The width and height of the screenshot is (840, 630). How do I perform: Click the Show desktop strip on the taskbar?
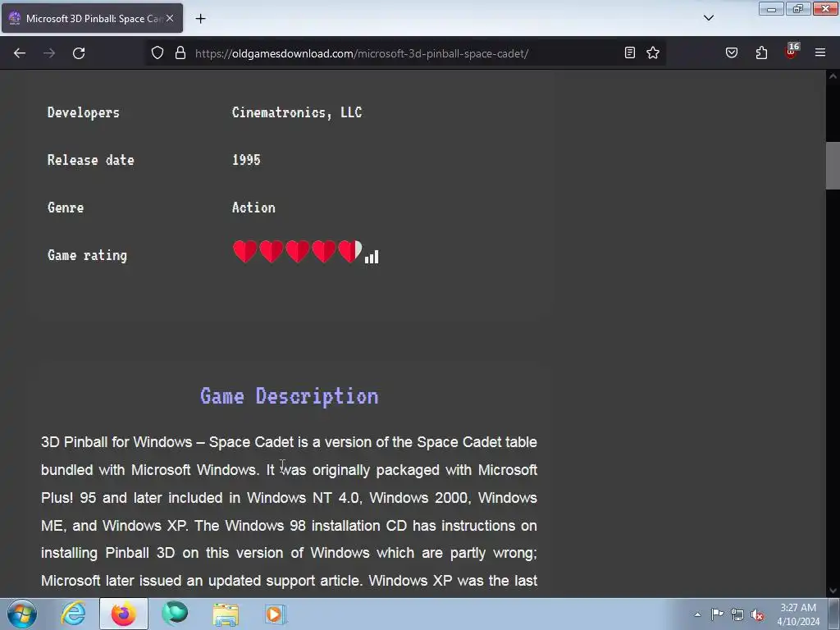(834, 614)
